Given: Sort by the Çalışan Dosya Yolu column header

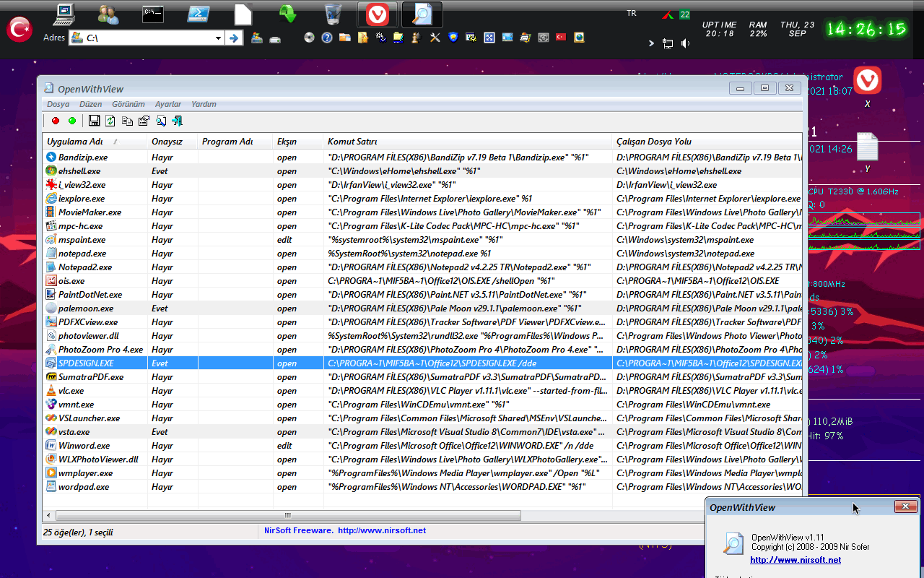Looking at the screenshot, I should point(707,142).
